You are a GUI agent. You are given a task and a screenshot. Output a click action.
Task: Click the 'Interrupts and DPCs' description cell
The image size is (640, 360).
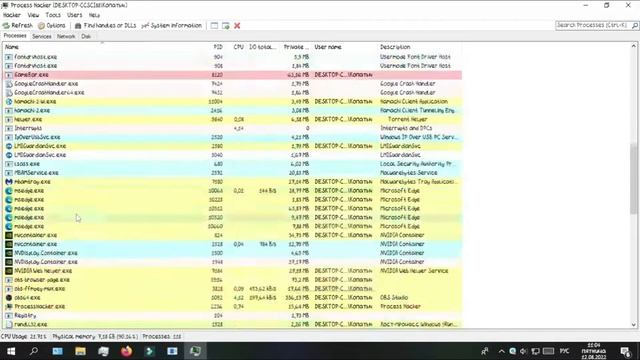pos(406,128)
